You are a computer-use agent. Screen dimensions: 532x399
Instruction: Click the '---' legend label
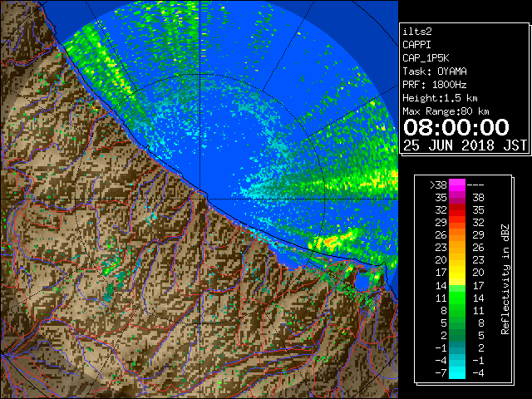475,185
